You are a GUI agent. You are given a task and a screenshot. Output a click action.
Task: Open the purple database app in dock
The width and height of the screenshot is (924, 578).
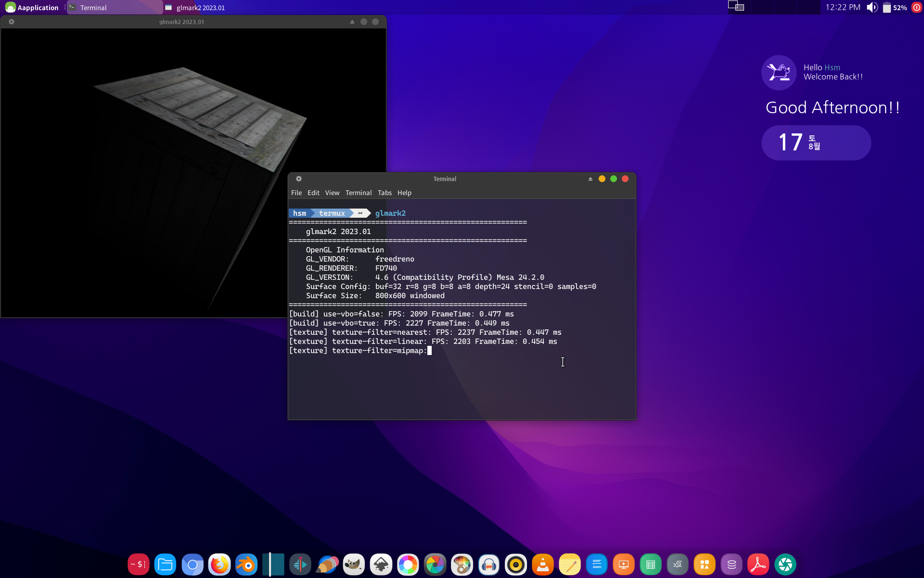(731, 565)
